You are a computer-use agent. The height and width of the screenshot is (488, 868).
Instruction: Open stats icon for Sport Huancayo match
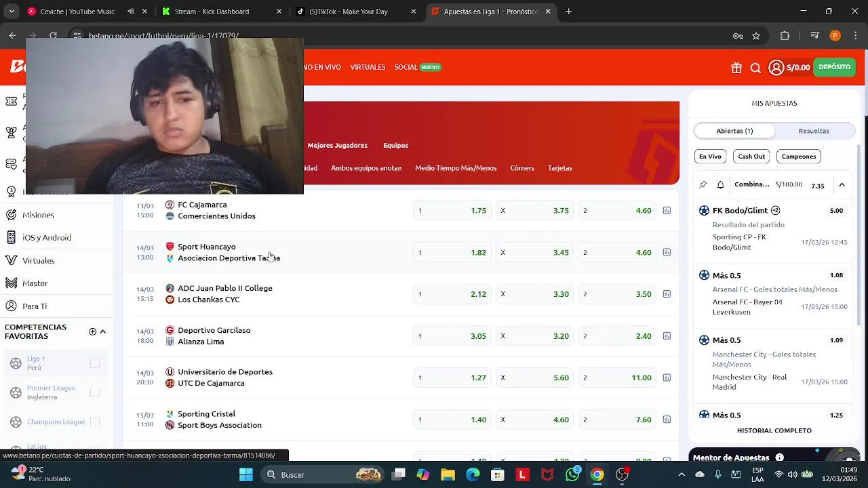click(x=667, y=253)
